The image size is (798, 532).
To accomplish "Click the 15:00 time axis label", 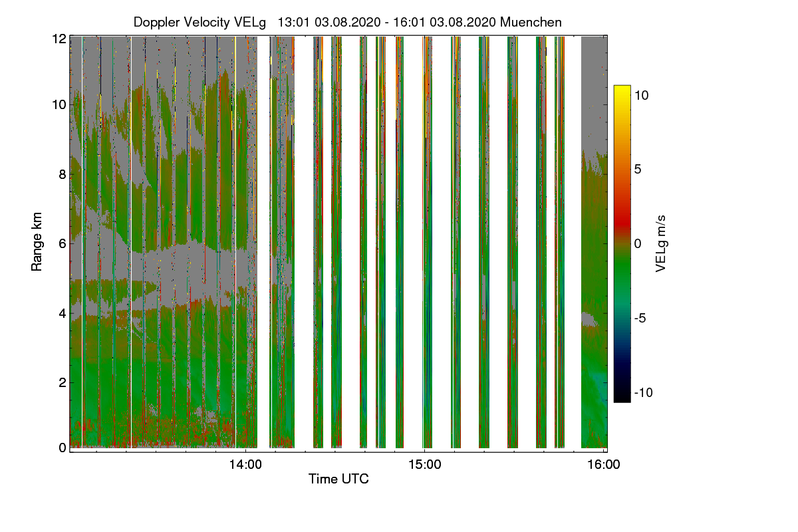I will (x=425, y=464).
